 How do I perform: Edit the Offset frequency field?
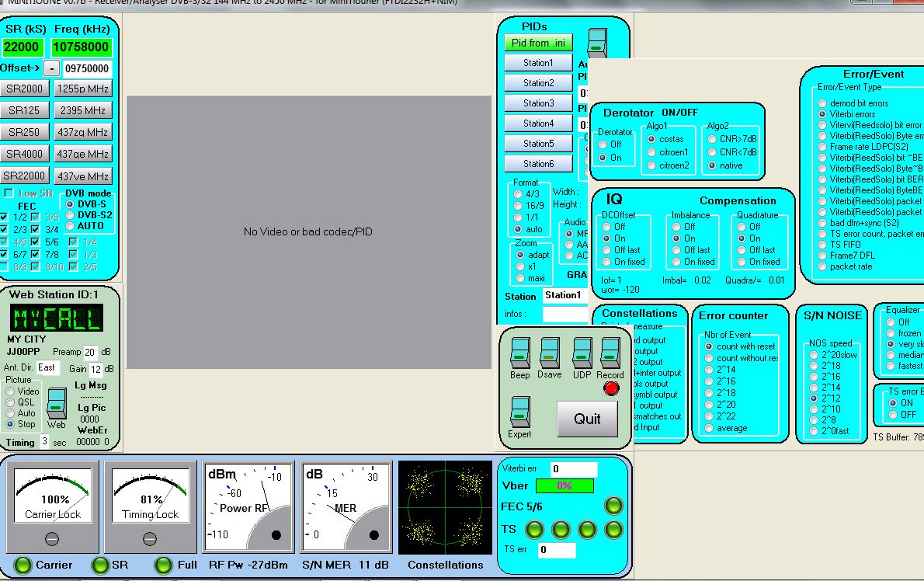tap(87, 68)
